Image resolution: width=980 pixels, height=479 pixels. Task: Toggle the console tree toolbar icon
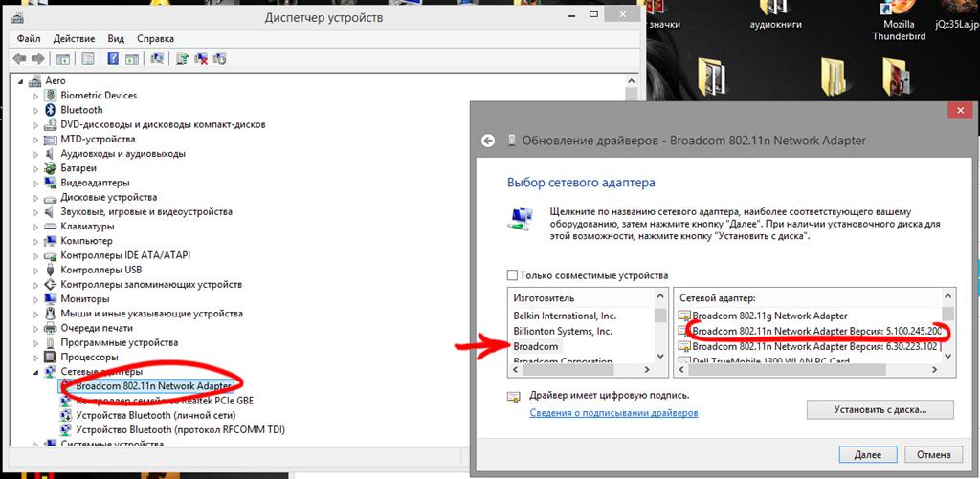(62, 58)
